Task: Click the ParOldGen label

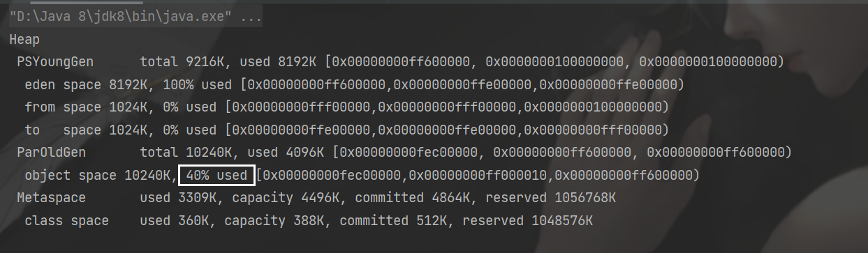Action: point(52,152)
